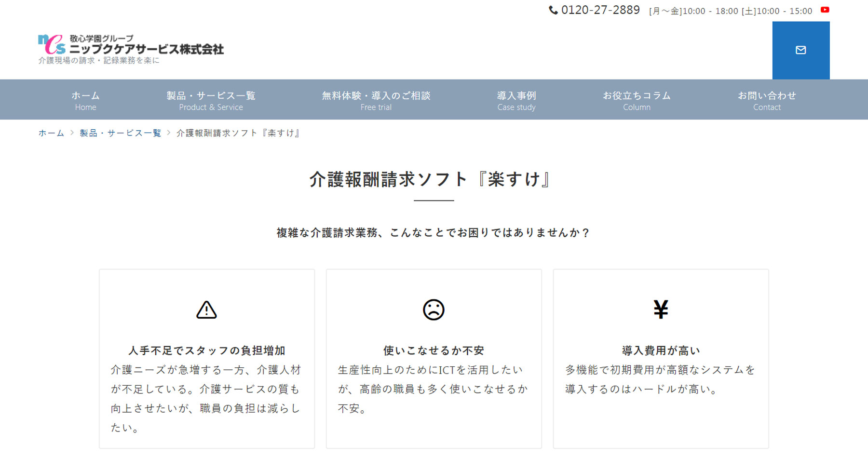
Task: Click ニップクケアサービス株式会社 company name
Action: [147, 49]
